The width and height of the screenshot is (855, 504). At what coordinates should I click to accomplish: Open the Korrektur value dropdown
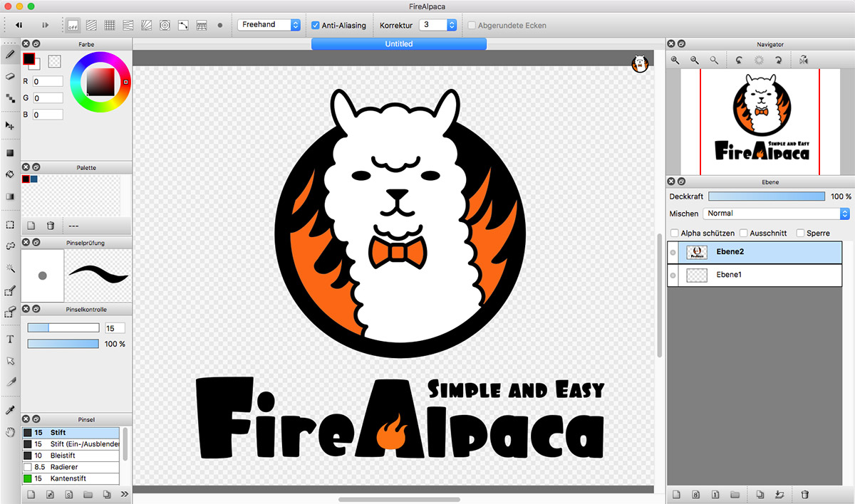437,25
